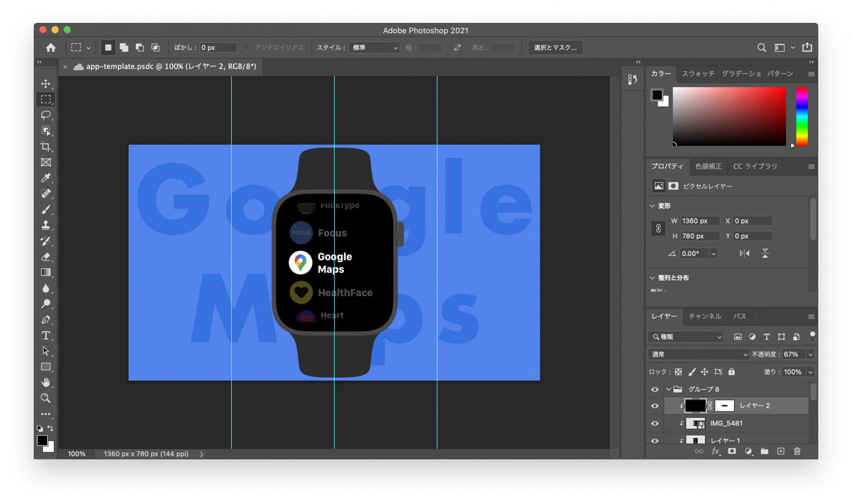Open the スタイル dropdown menu
Screen dimensions: 852x504
click(374, 48)
